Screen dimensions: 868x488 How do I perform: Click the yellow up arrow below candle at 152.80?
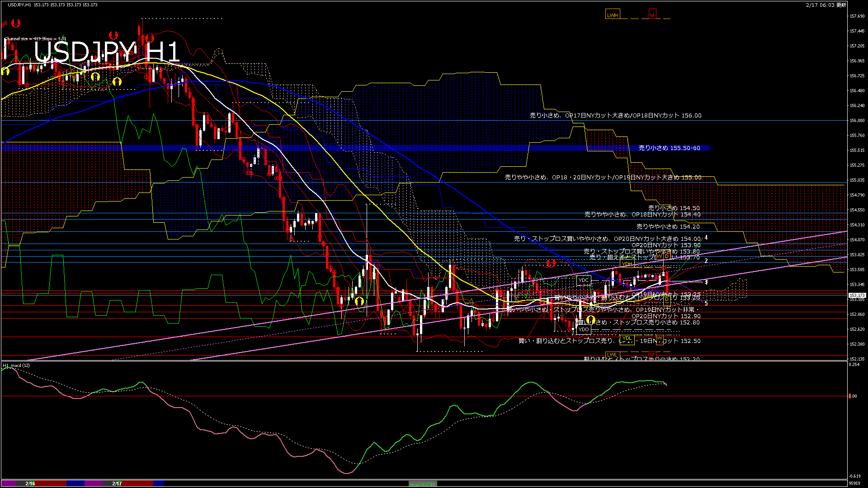[590, 320]
